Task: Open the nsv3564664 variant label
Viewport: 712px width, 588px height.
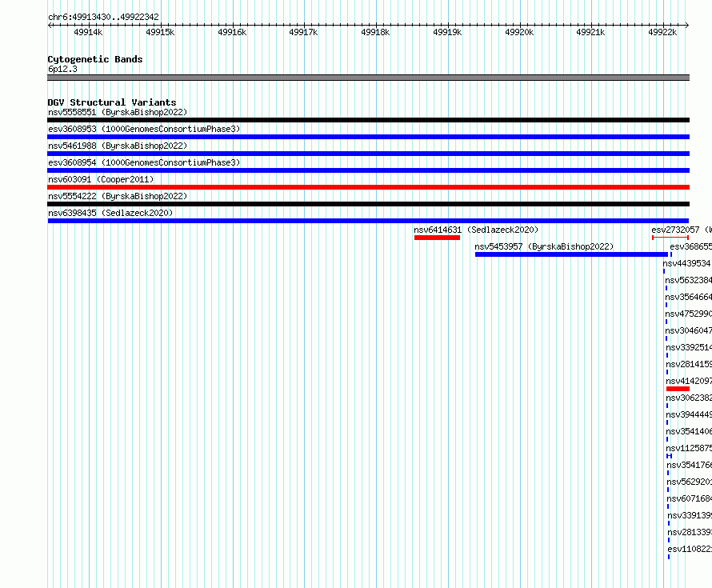Action: [x=688, y=297]
